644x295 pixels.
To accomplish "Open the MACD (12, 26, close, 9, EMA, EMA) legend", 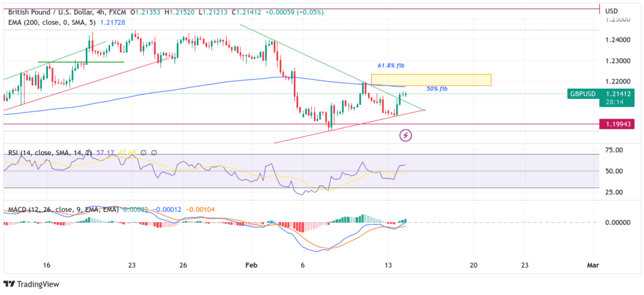I will [63, 209].
